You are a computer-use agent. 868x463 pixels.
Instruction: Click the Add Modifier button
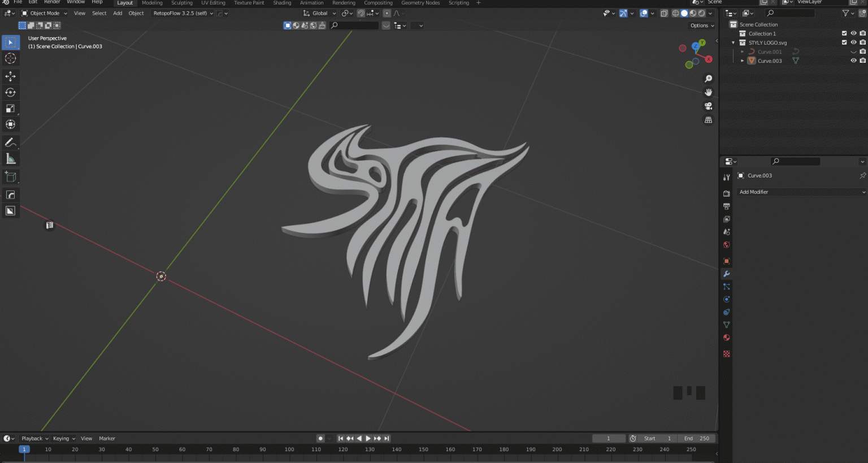click(800, 192)
